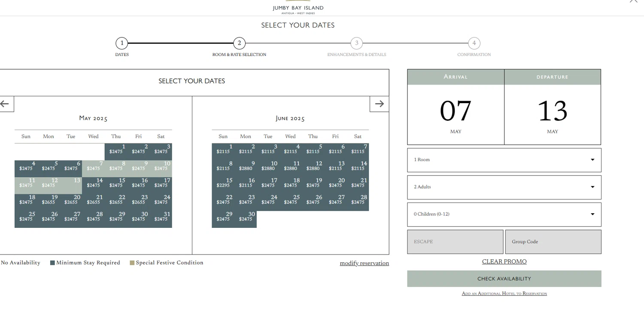
Task: Click Add an Additional Hotel to Reservation
Action: click(x=504, y=294)
